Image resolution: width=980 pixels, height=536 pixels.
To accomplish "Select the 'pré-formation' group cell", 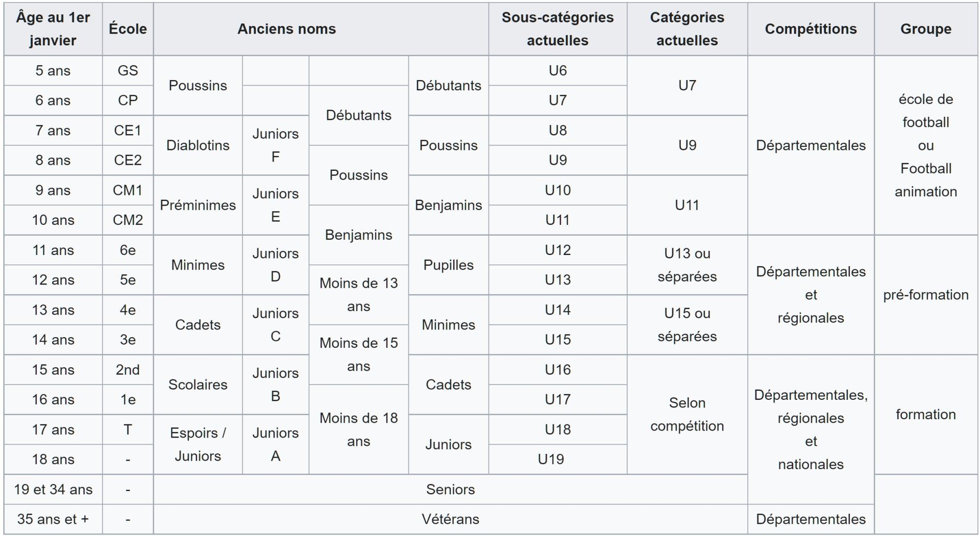I will pyautogui.click(x=926, y=295).
